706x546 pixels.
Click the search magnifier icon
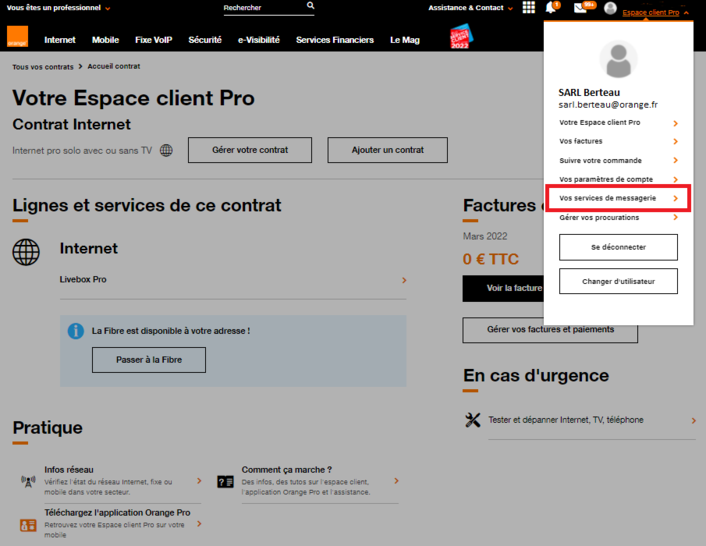tap(310, 6)
